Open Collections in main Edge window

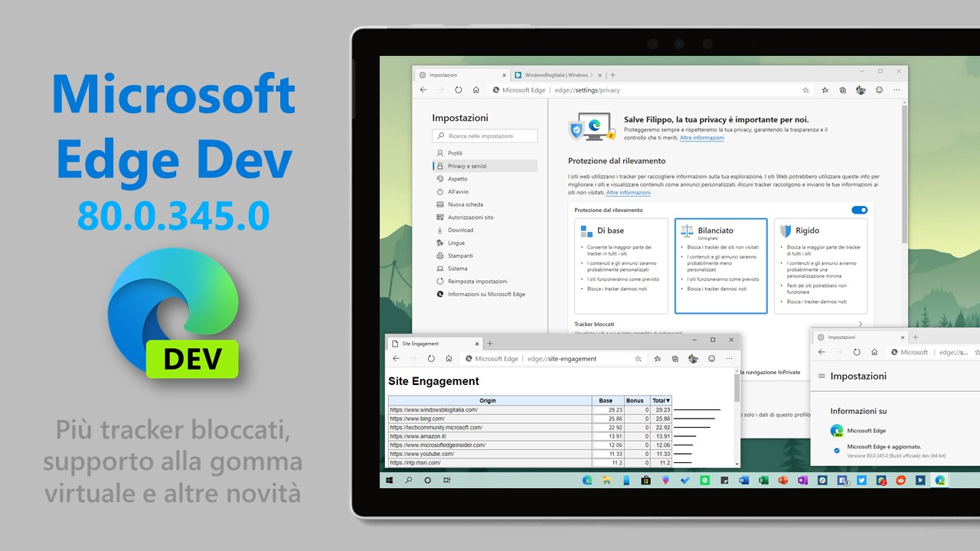[x=842, y=90]
